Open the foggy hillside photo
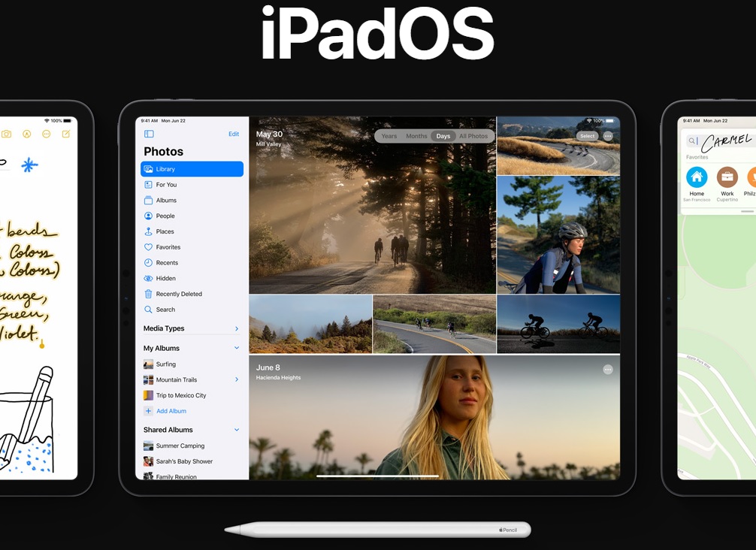The width and height of the screenshot is (756, 550). pos(310,324)
